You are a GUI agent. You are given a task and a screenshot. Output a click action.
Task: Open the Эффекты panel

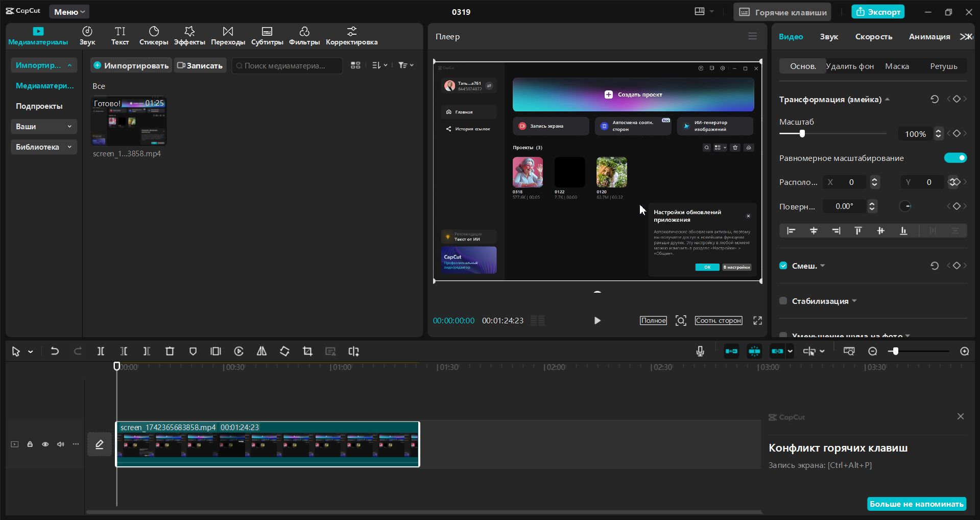coord(189,36)
